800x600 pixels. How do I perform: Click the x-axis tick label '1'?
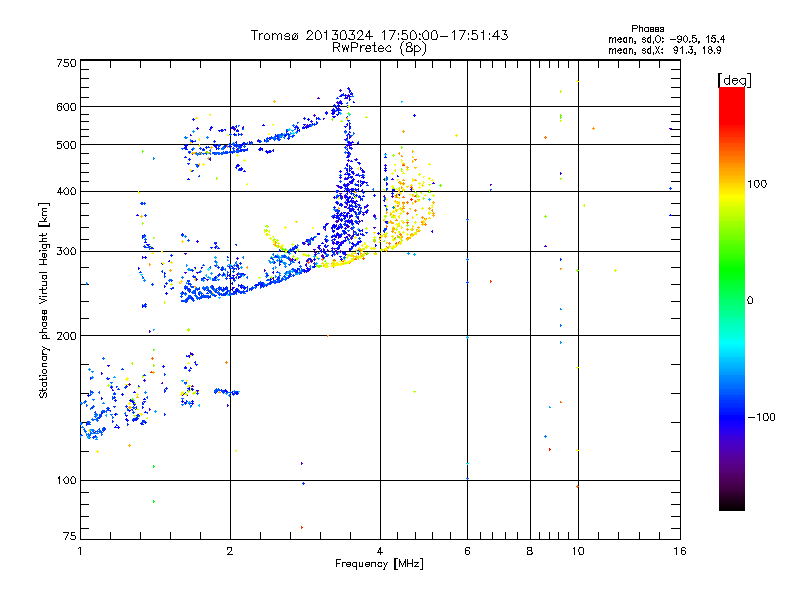tap(80, 551)
